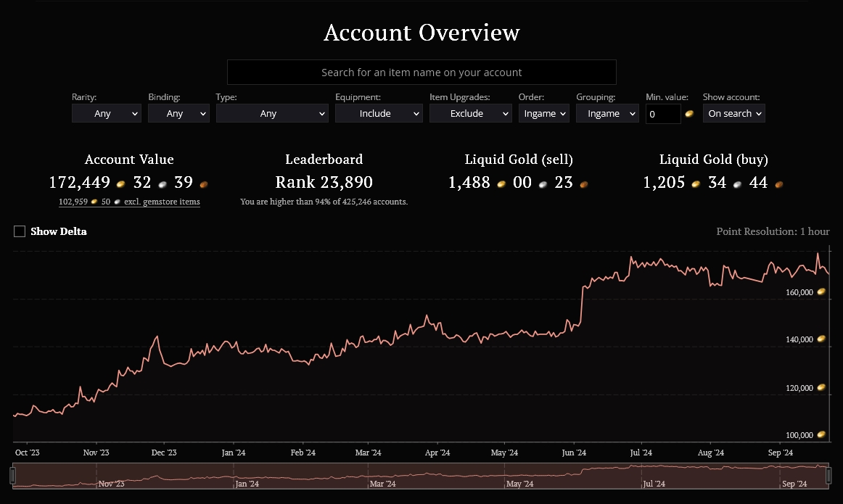Select the Grouping Ingame dropdown
This screenshot has width=843, height=504.
[607, 113]
